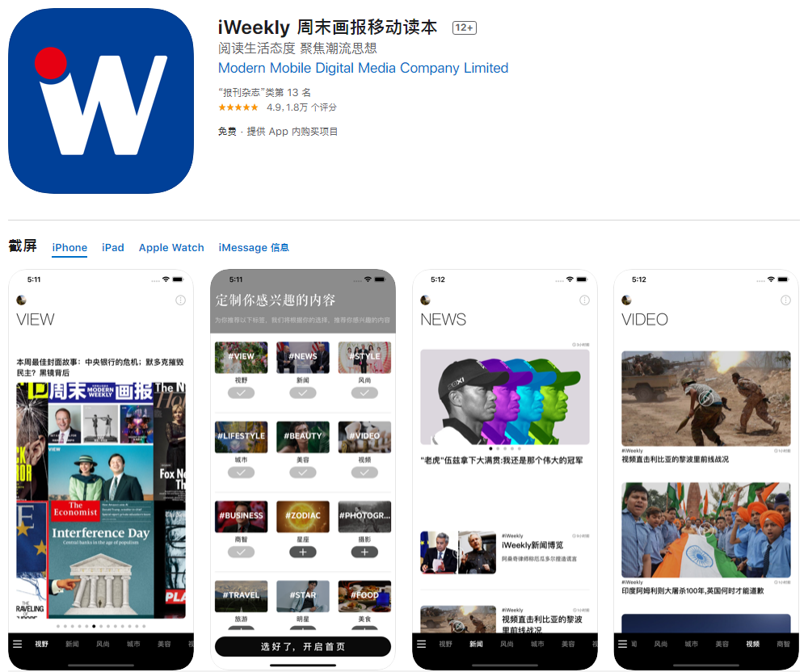
Task: Open hamburger menu in VIDEO screenshot
Action: click(622, 645)
